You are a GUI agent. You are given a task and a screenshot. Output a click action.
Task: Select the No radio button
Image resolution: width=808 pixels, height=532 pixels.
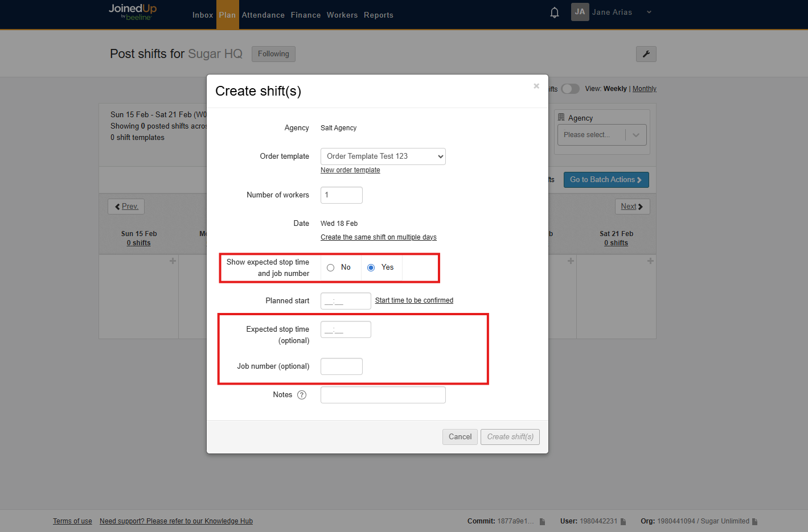331,267
